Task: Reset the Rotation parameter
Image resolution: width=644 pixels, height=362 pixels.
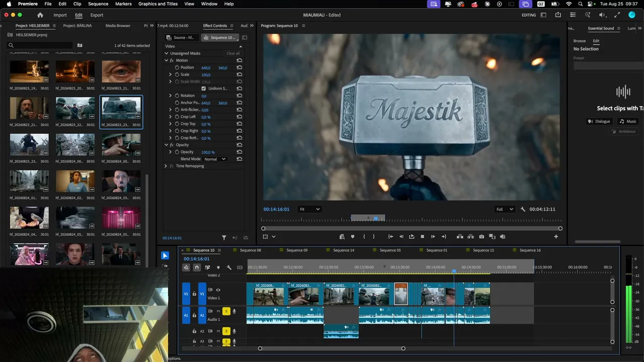Action: [239, 96]
